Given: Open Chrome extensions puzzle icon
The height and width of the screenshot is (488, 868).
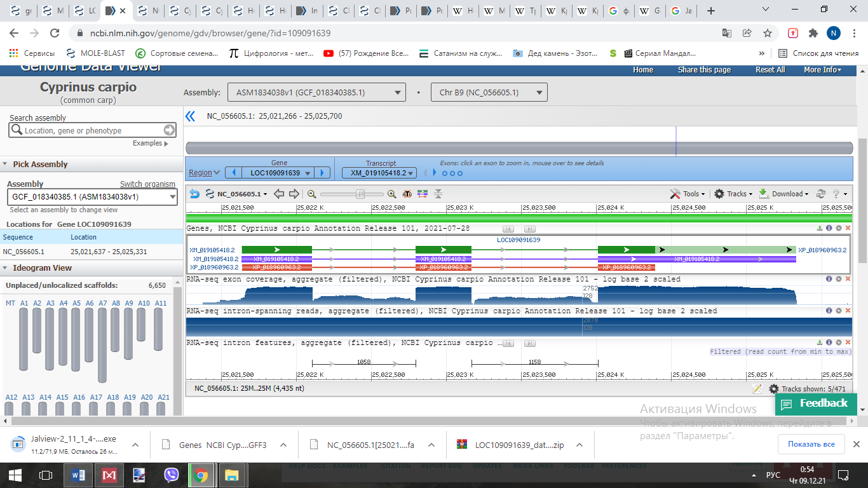Looking at the screenshot, I should pyautogui.click(x=813, y=33).
